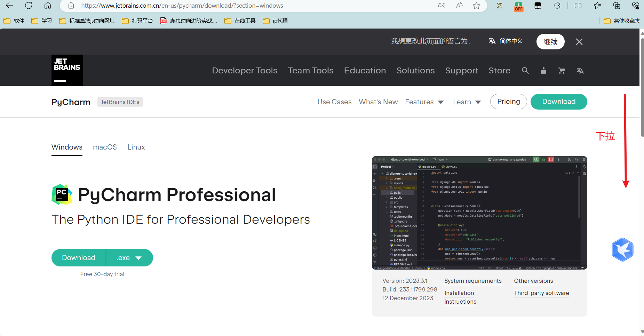This screenshot has height=336, width=644.
Task: Click the JetBrains IDEs tag
Action: 120,102
